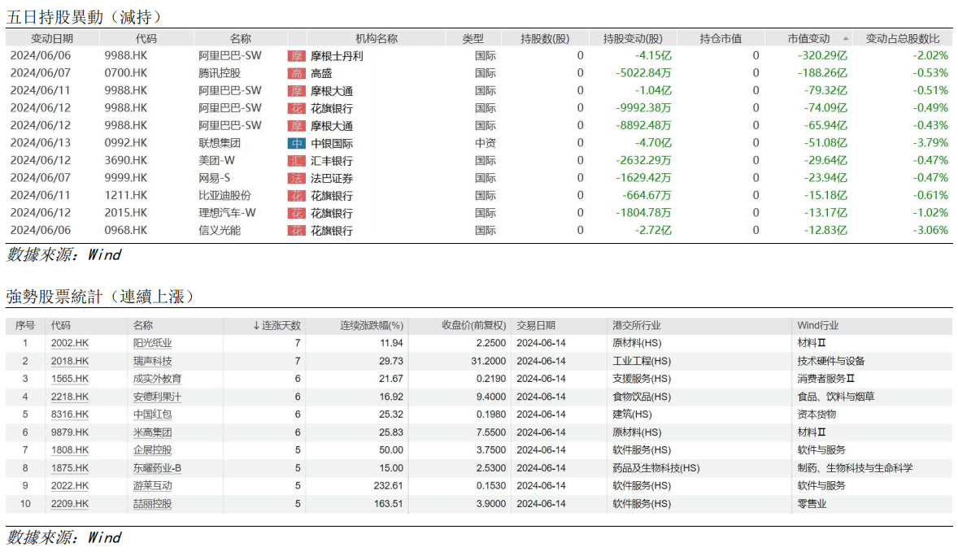Click the blue 中银国际 institution icon
The image size is (958, 560).
(x=296, y=144)
